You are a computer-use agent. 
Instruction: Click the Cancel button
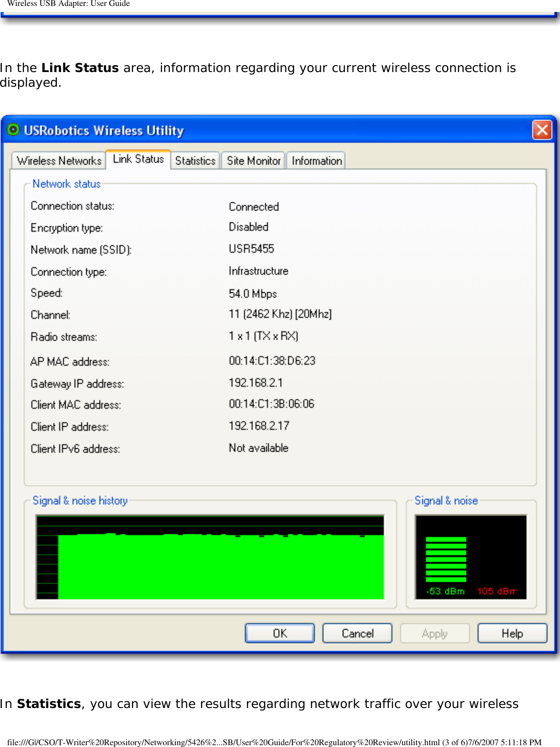pyautogui.click(x=358, y=633)
